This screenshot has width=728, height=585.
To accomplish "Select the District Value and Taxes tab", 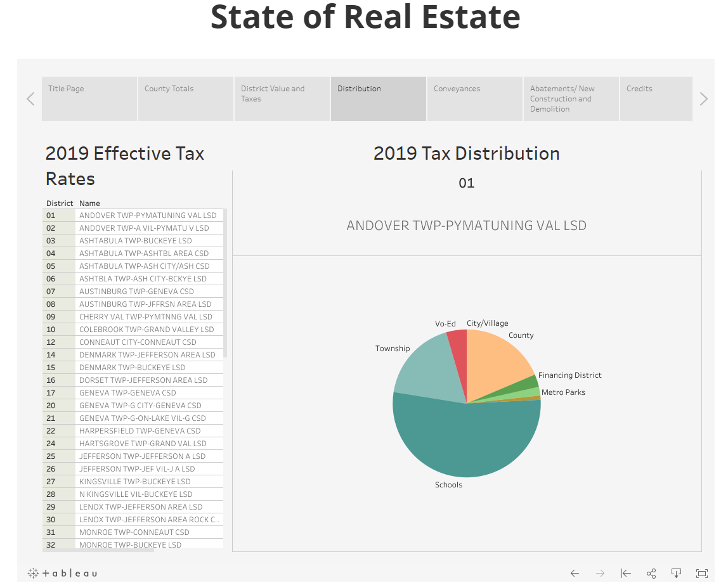I will 282,99.
